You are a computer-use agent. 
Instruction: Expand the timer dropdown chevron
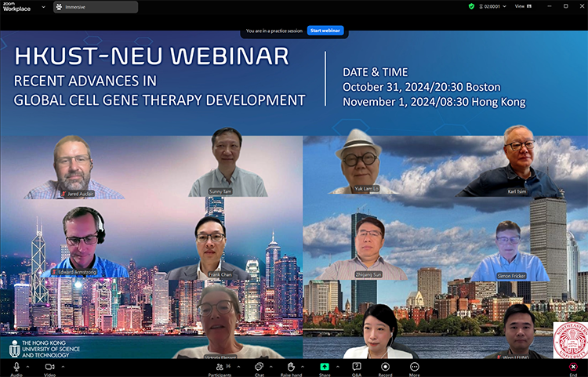(504, 6)
